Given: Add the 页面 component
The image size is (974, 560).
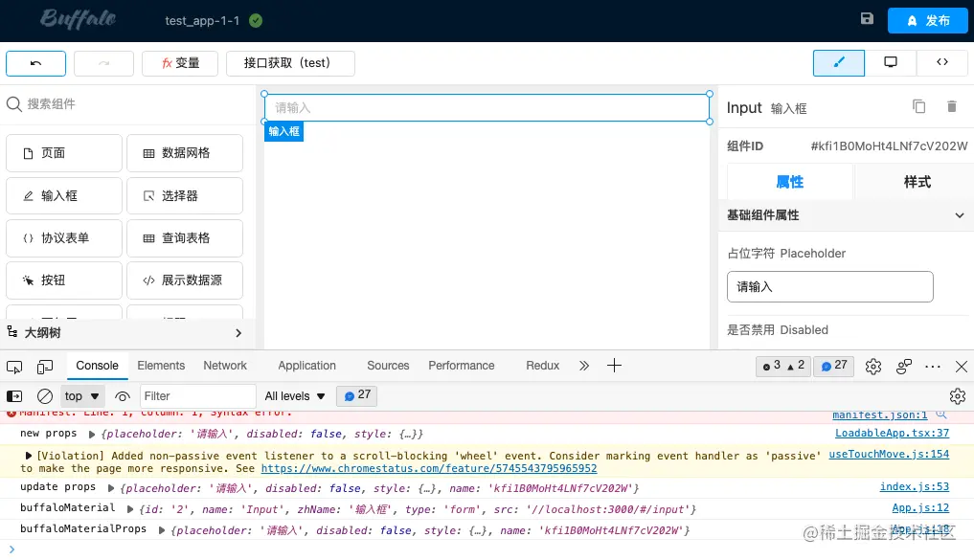Looking at the screenshot, I should click(x=64, y=153).
